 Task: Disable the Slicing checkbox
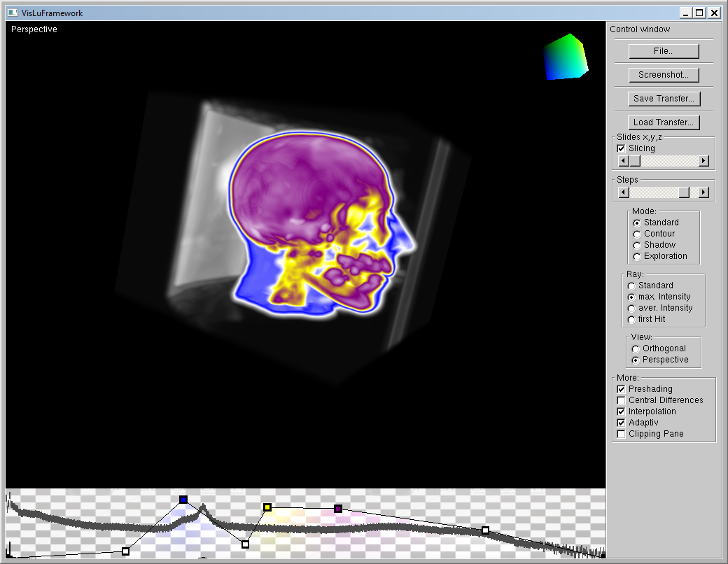(620, 148)
